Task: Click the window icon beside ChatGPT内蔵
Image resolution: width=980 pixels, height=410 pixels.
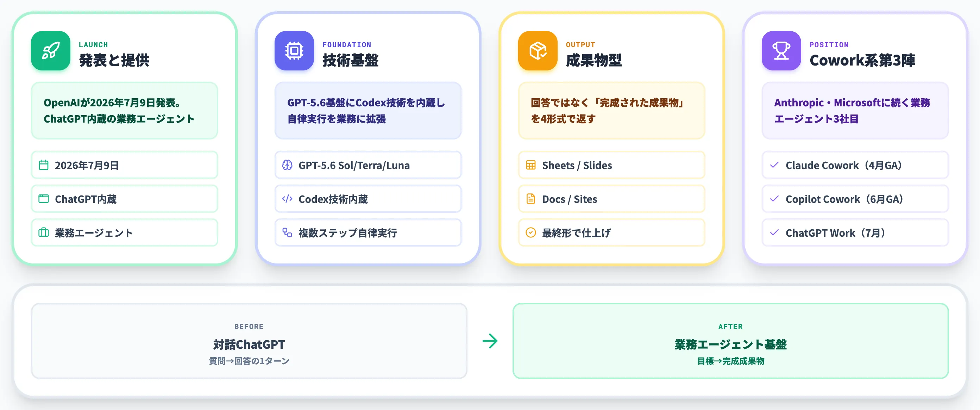Action: 44,199
